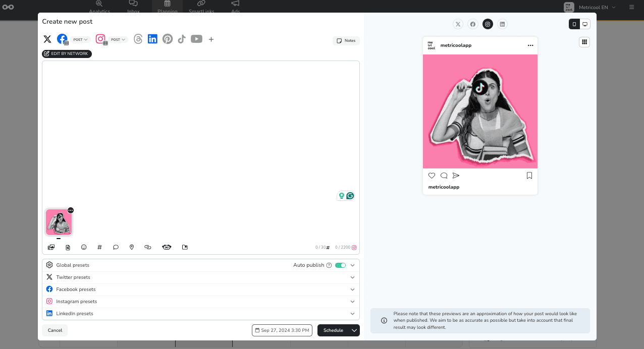Go to the Analytics section

99,7
